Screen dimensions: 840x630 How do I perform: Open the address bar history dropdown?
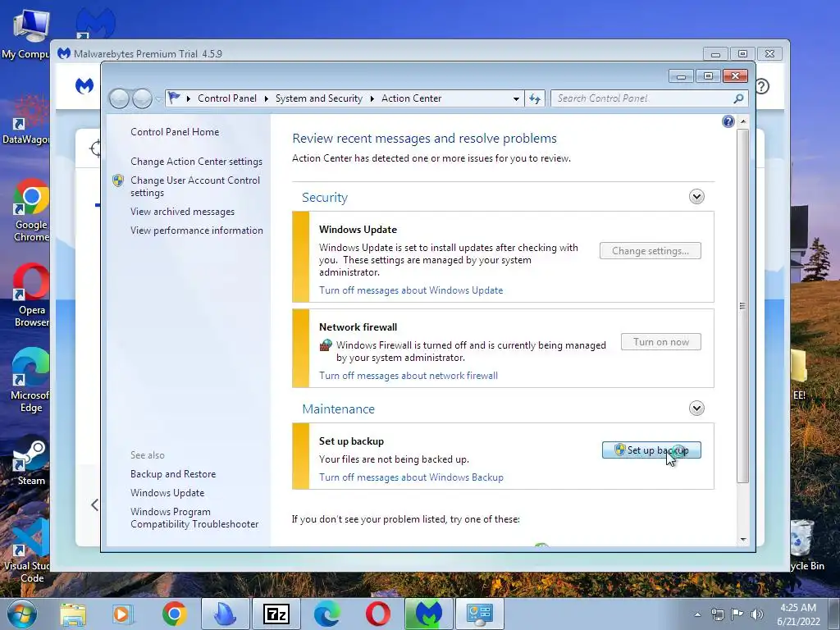click(516, 98)
